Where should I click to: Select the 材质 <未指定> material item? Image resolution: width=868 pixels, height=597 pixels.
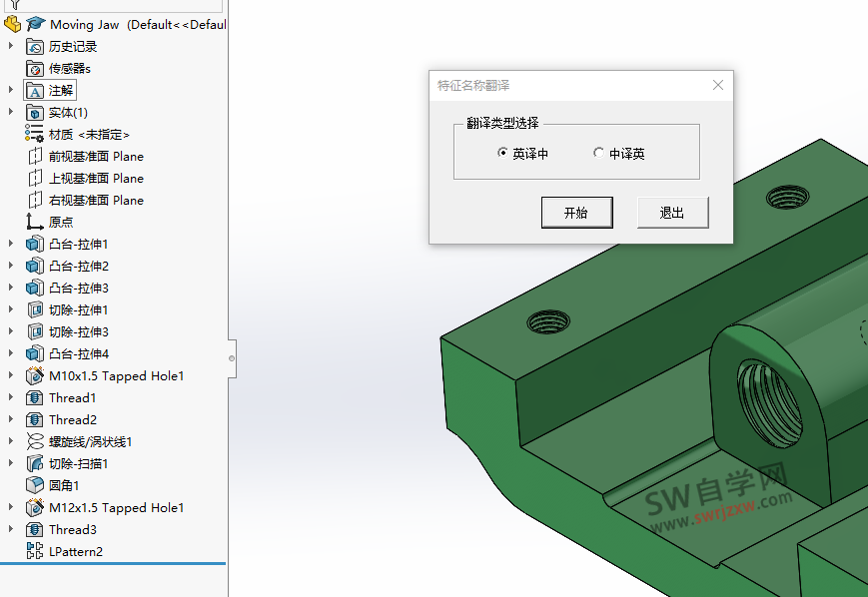[x=34, y=134]
